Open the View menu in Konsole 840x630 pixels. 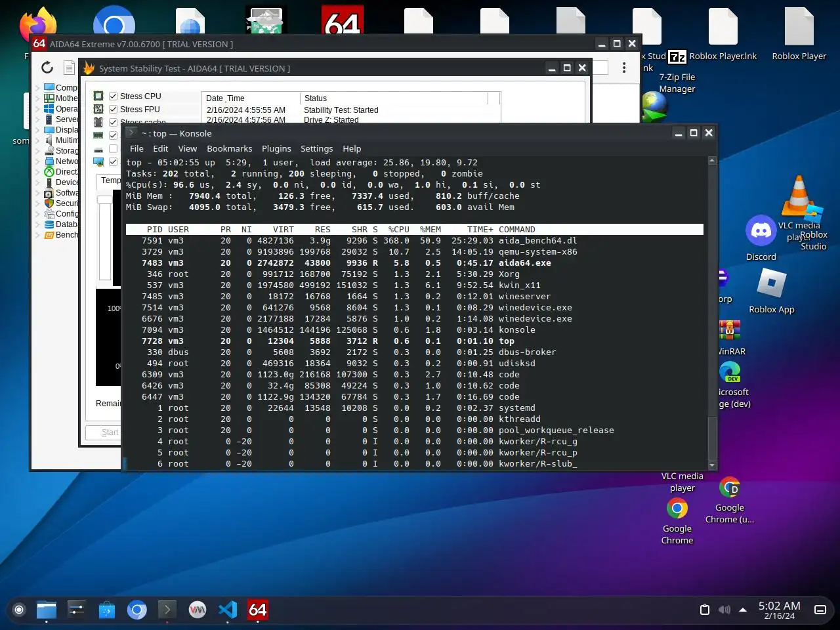188,148
